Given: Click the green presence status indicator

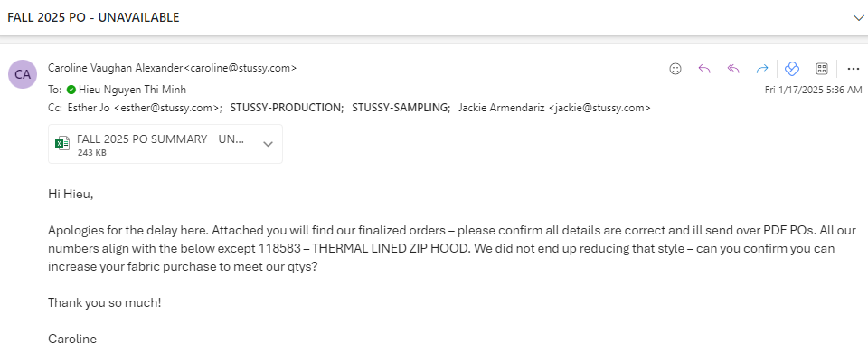Looking at the screenshot, I should click(71, 90).
